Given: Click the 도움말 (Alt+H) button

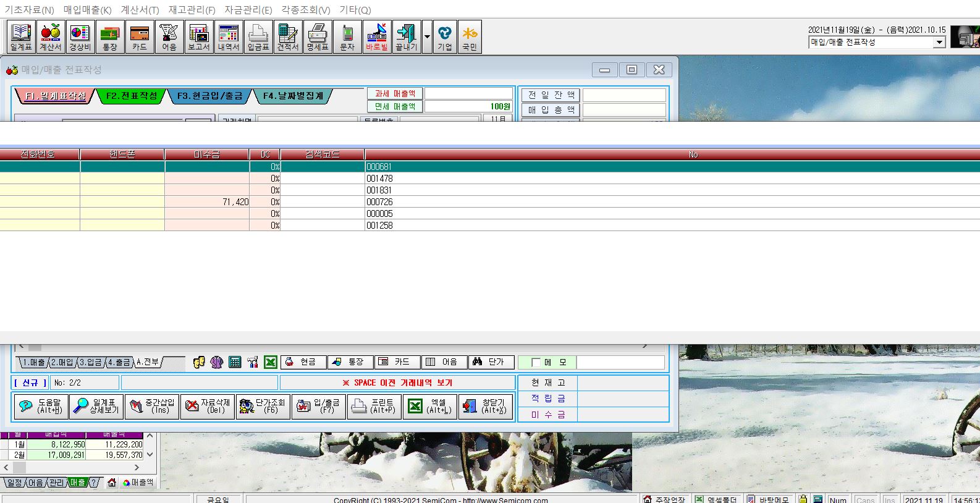Looking at the screenshot, I should pos(41,406).
